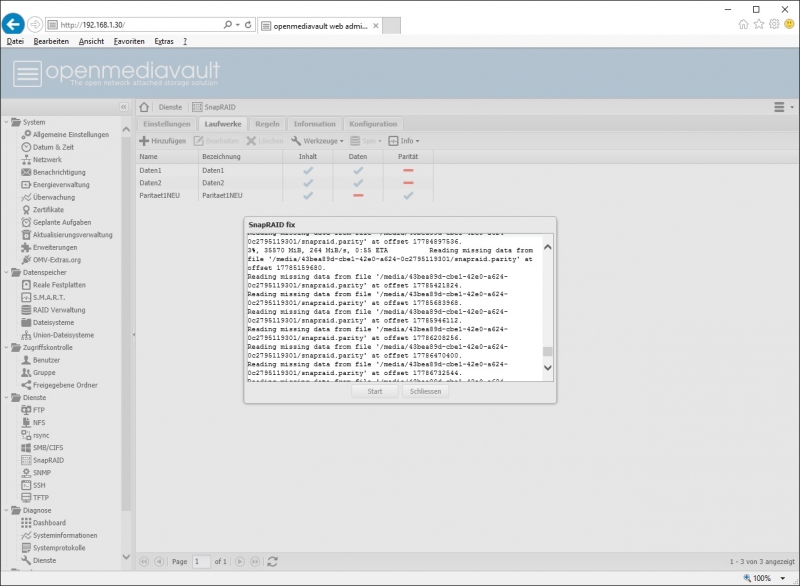
Task: Collapse the Datenspeicher tree folder
Action: pyautogui.click(x=6, y=272)
